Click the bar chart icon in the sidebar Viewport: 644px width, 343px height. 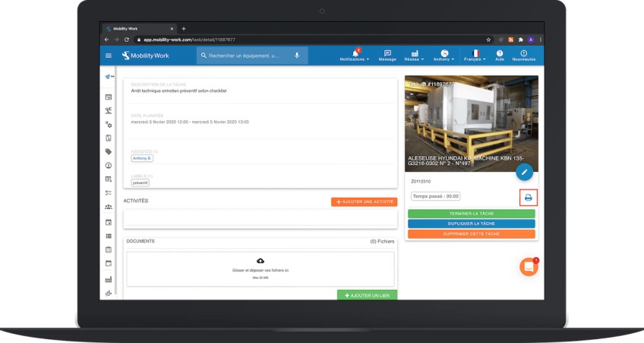click(x=109, y=294)
